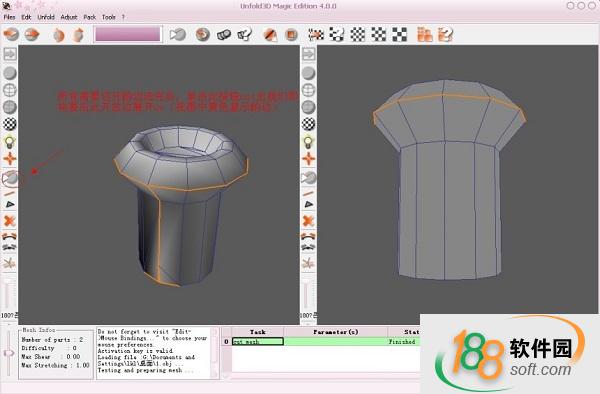The height and width of the screenshot is (394, 600).
Task: Open the Pack menu
Action: coord(90,17)
